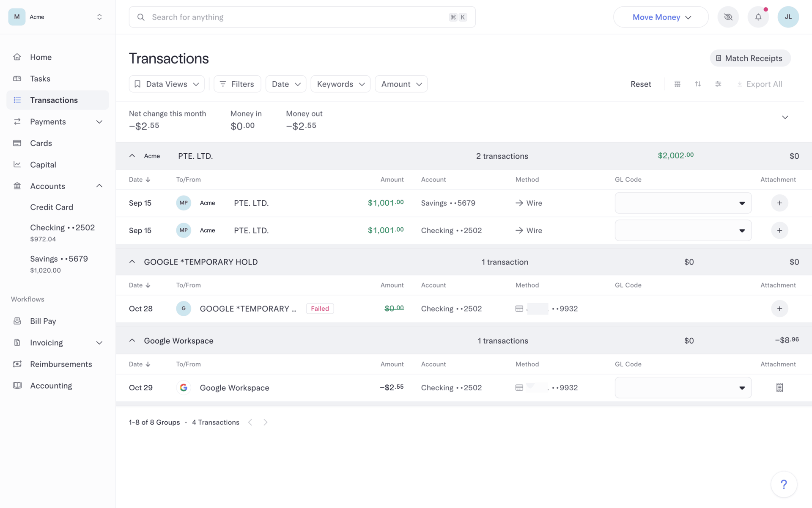The height and width of the screenshot is (508, 812).
Task: Click the Cards sidebar icon
Action: pyautogui.click(x=17, y=143)
